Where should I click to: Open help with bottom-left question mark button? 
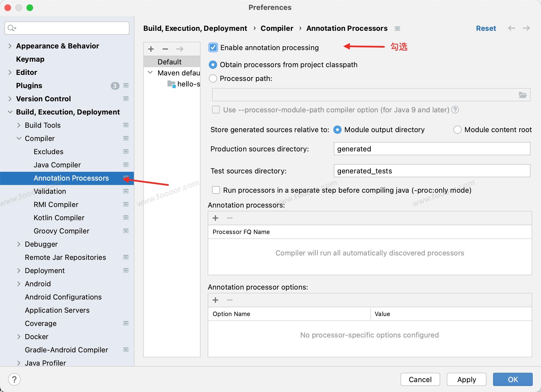14,379
